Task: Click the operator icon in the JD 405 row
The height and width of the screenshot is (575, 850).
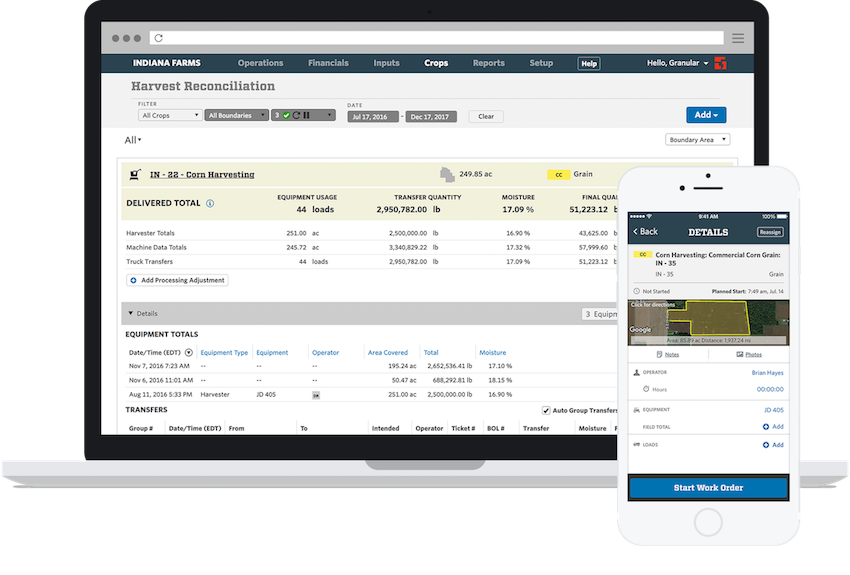Action: pos(316,395)
